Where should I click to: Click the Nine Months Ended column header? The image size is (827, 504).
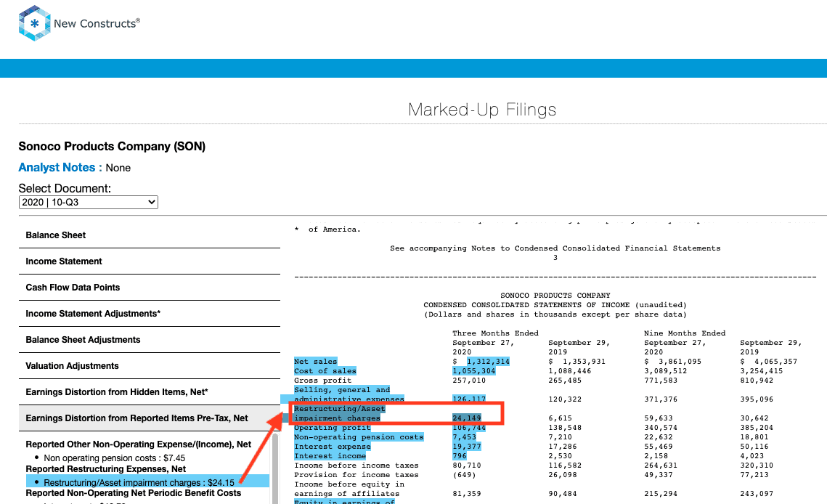685,333
